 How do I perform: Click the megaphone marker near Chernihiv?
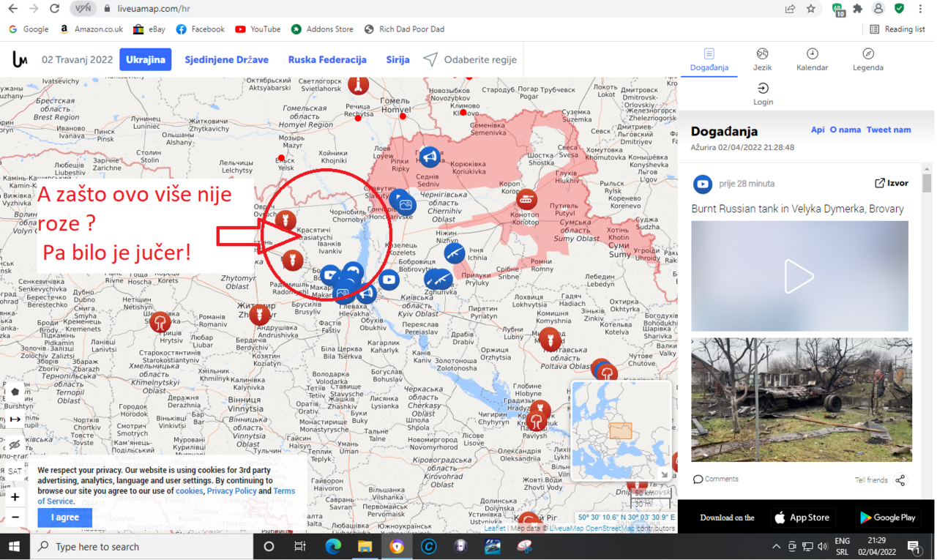tap(430, 157)
